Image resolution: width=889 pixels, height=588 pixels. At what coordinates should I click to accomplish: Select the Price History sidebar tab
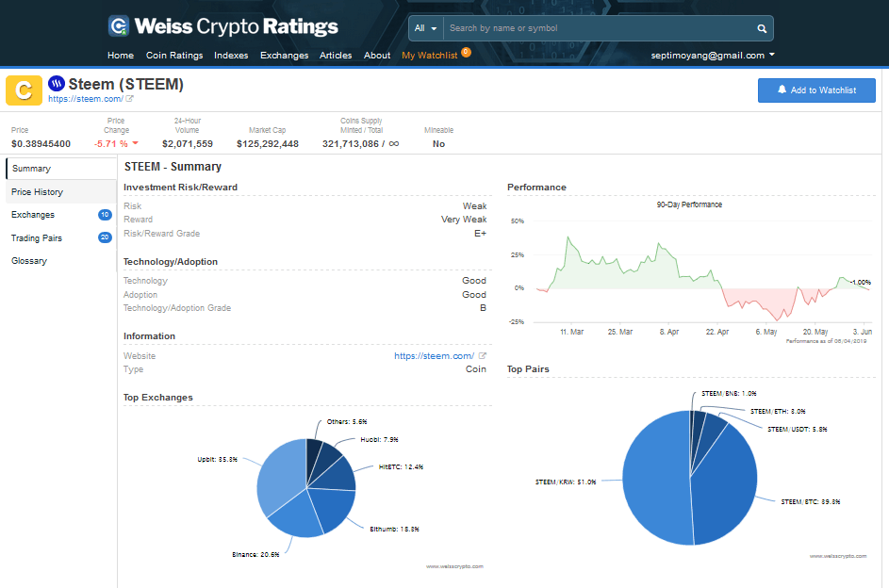[x=61, y=192]
